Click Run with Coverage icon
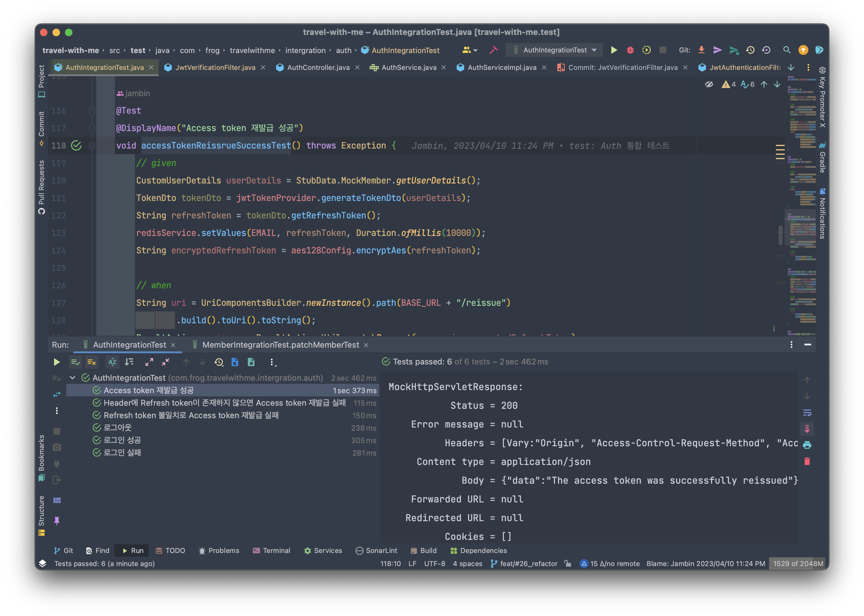 coord(646,50)
